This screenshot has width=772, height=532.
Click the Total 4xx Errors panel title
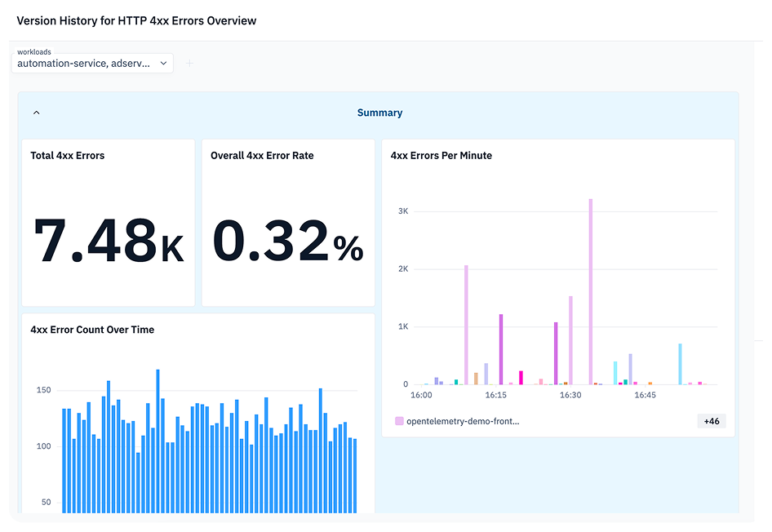(x=68, y=156)
